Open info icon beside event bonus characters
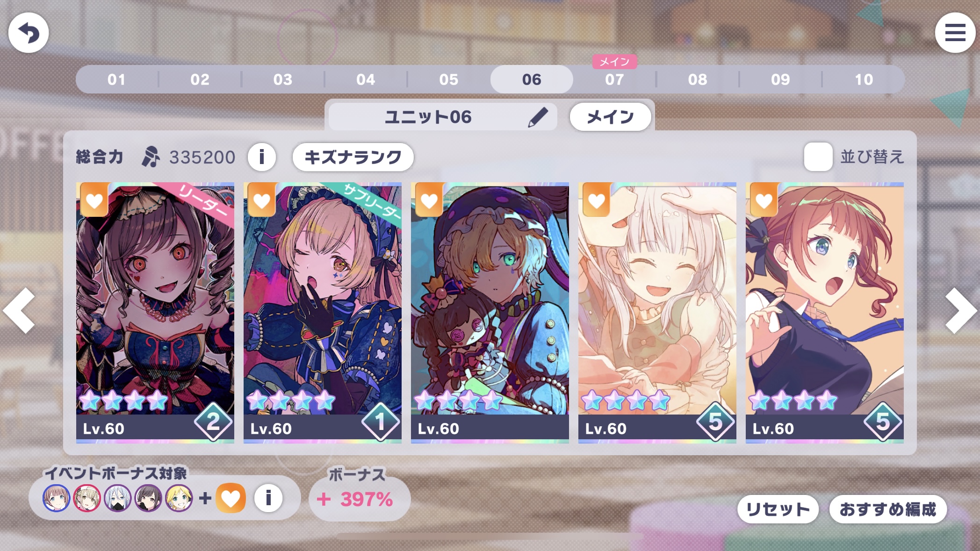Viewport: 980px width, 551px height. [268, 498]
